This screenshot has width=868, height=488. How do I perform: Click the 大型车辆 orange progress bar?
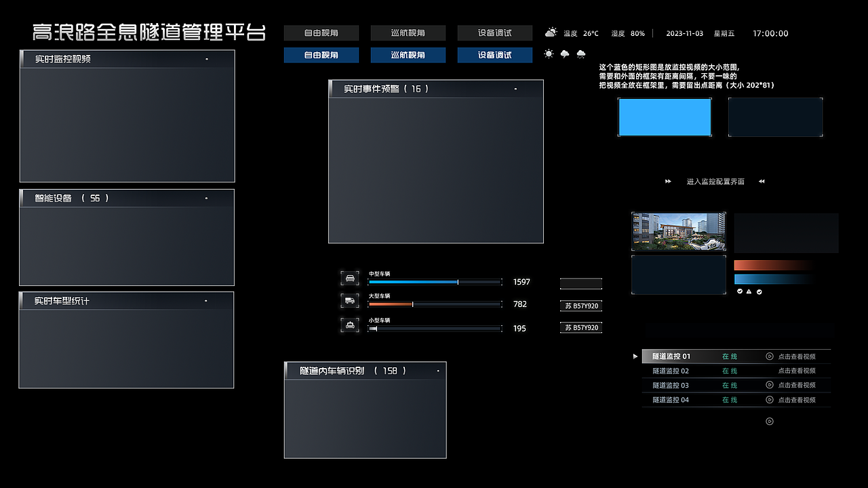click(435, 304)
